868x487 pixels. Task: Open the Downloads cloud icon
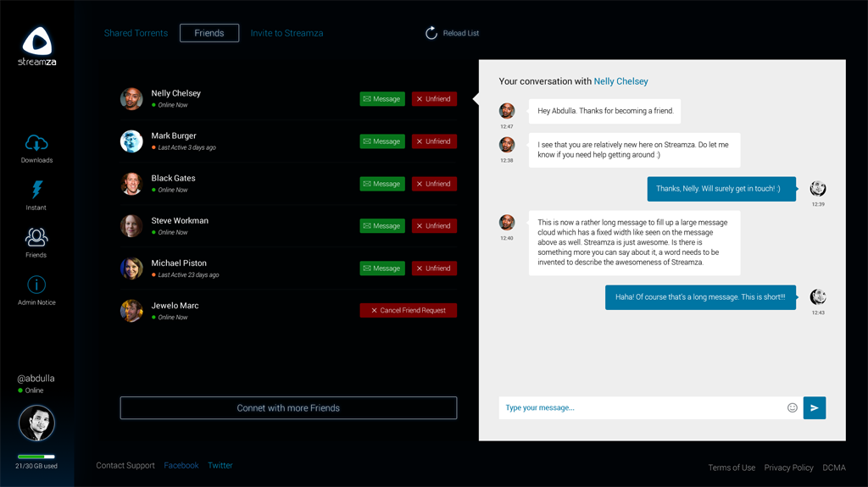(36, 143)
